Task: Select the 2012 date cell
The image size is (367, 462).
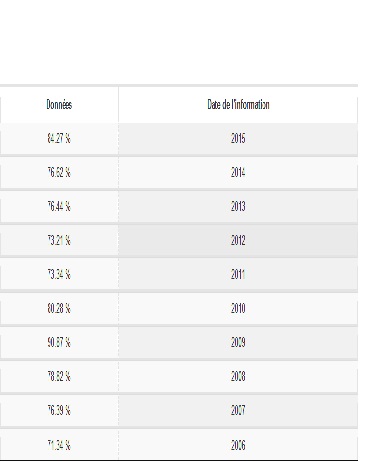Action: pyautogui.click(x=238, y=241)
